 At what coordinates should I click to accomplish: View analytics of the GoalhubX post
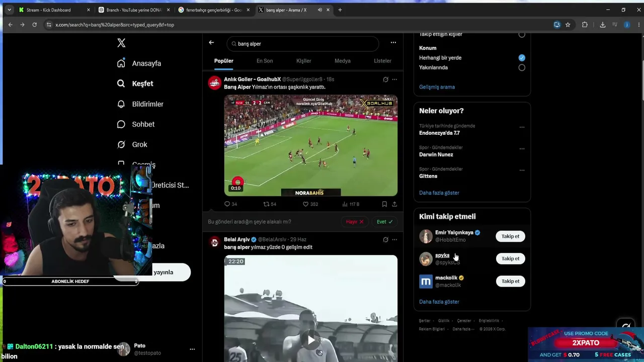pos(351,204)
